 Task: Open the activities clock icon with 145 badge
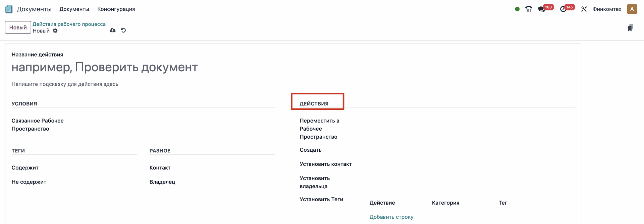click(563, 9)
